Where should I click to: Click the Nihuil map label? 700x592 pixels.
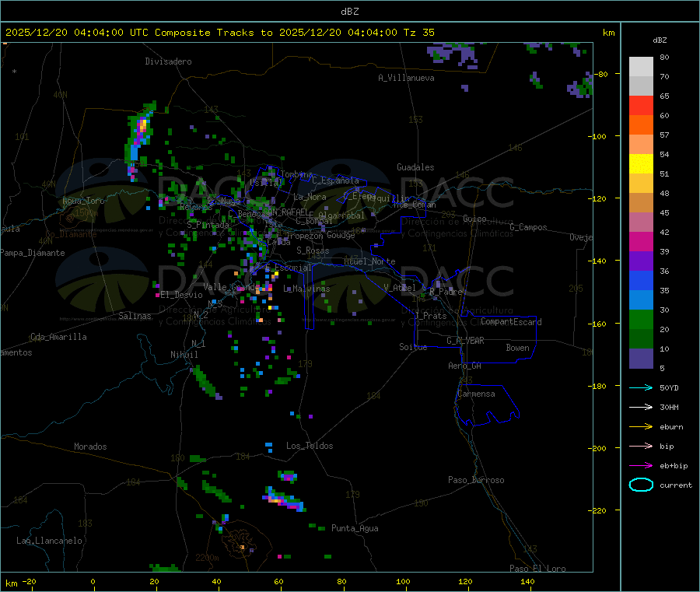[184, 355]
